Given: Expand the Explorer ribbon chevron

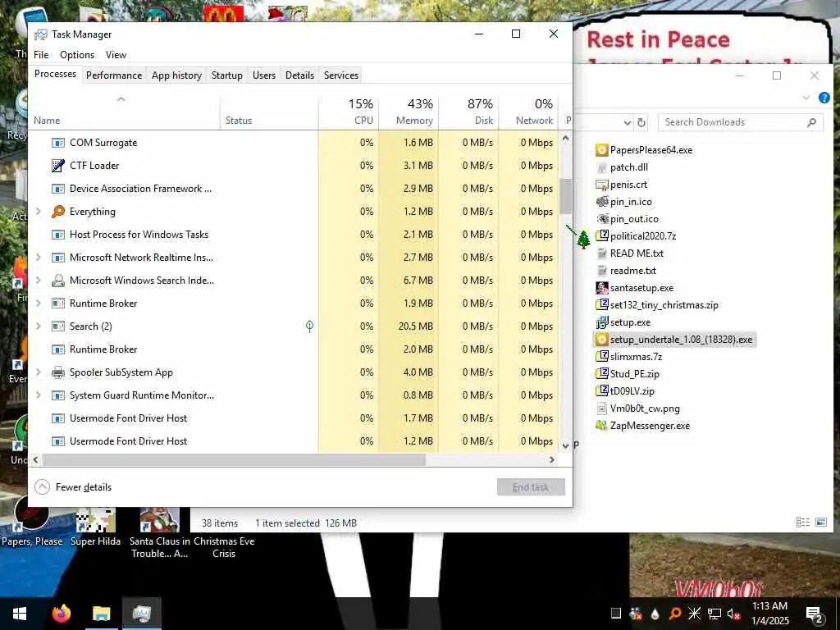Looking at the screenshot, I should (806, 98).
